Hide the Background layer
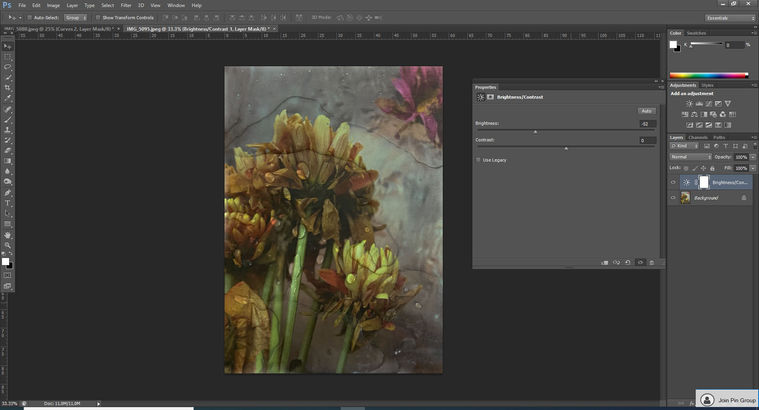The image size is (759, 410). click(673, 198)
